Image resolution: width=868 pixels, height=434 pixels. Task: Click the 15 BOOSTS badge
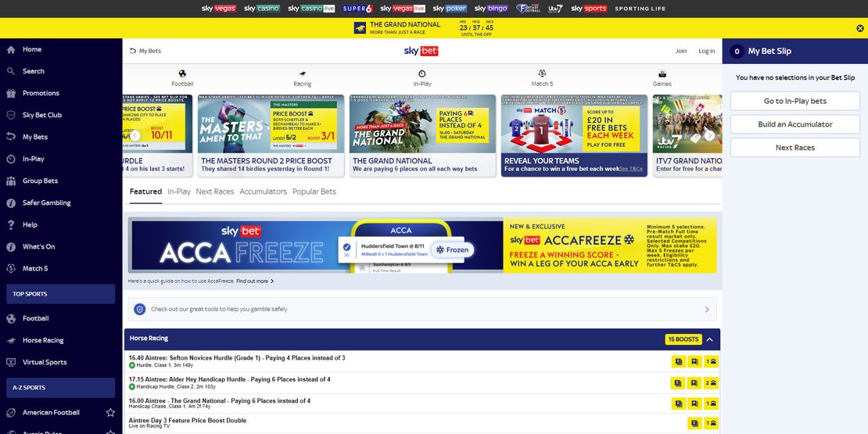[x=683, y=339]
